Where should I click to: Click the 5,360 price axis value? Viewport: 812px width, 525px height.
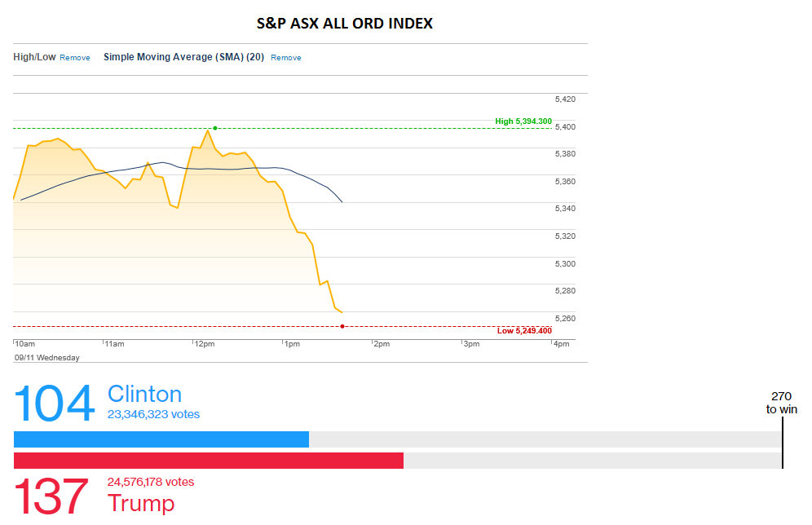coord(565,181)
